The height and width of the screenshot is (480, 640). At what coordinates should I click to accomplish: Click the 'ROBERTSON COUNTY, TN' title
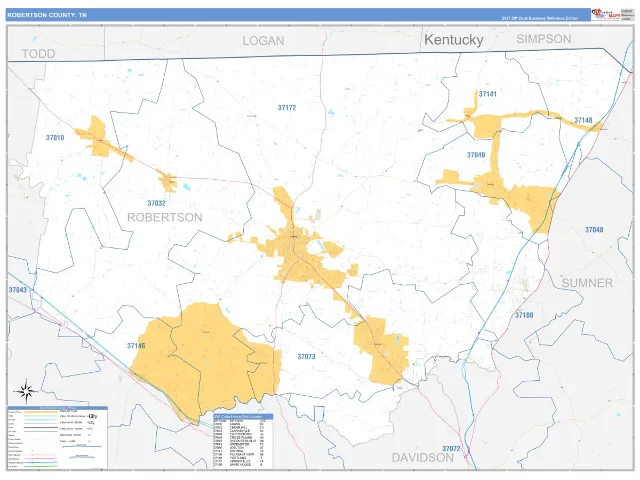point(47,15)
